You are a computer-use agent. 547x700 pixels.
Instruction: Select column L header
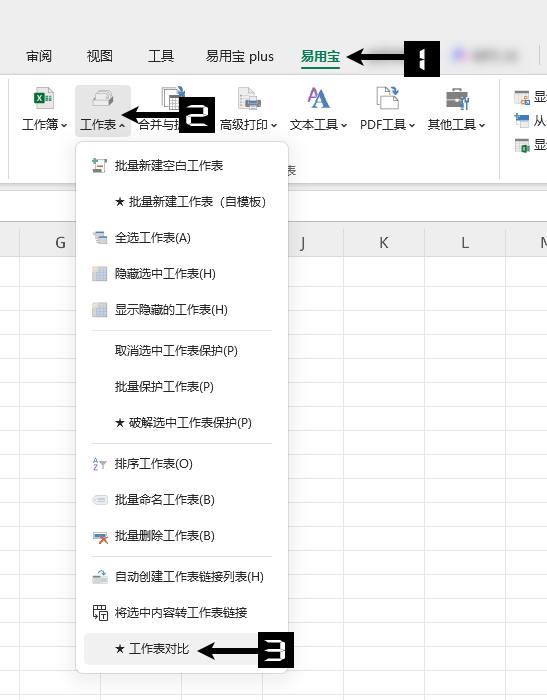point(465,243)
